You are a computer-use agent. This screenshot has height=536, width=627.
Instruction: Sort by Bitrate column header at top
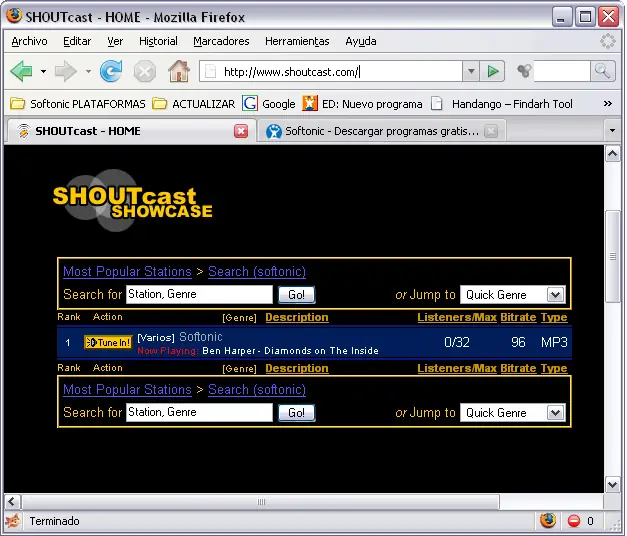(x=518, y=317)
